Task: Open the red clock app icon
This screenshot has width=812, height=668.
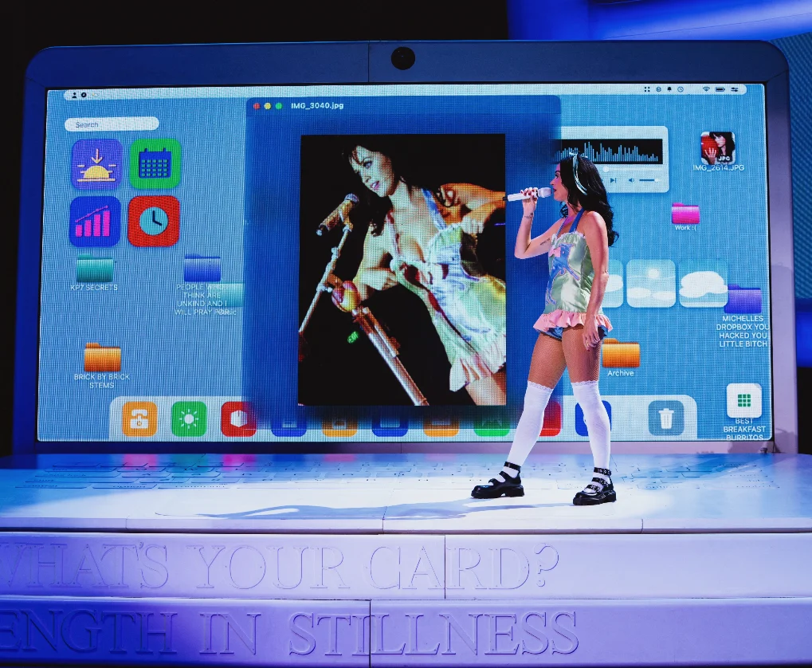Action: click(154, 221)
